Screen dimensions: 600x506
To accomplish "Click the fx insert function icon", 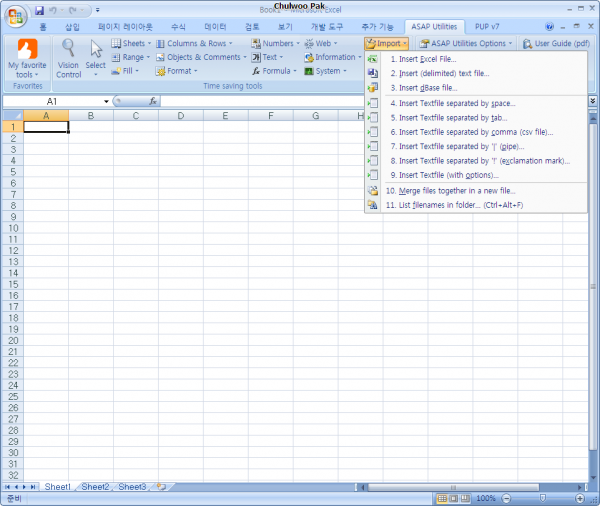I will click(153, 101).
